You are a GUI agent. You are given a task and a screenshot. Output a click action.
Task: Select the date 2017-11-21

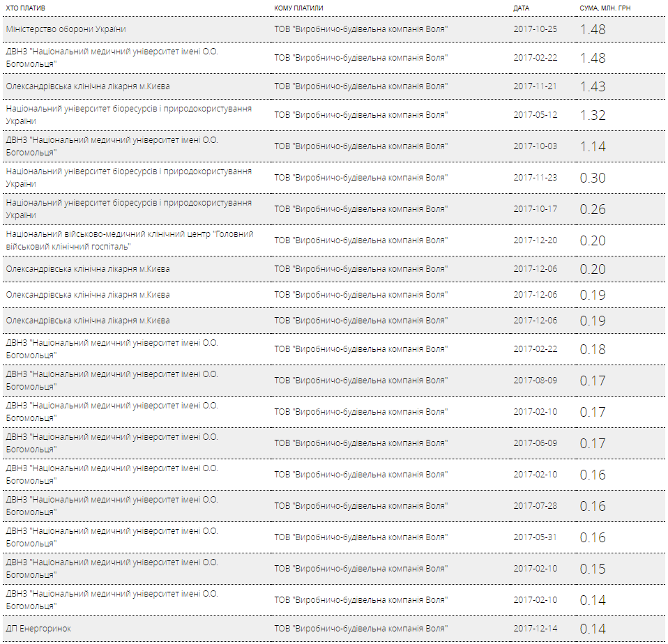pyautogui.click(x=535, y=86)
